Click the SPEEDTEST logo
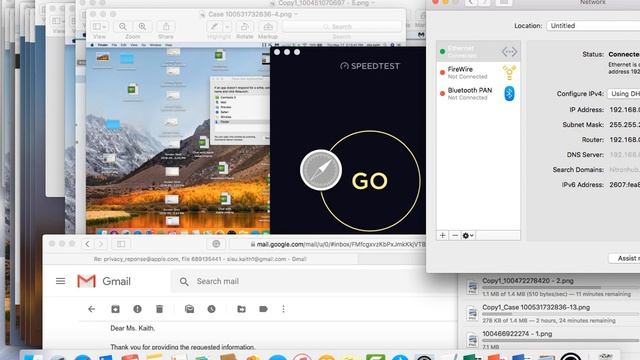This screenshot has height=360, width=640. pos(370,66)
